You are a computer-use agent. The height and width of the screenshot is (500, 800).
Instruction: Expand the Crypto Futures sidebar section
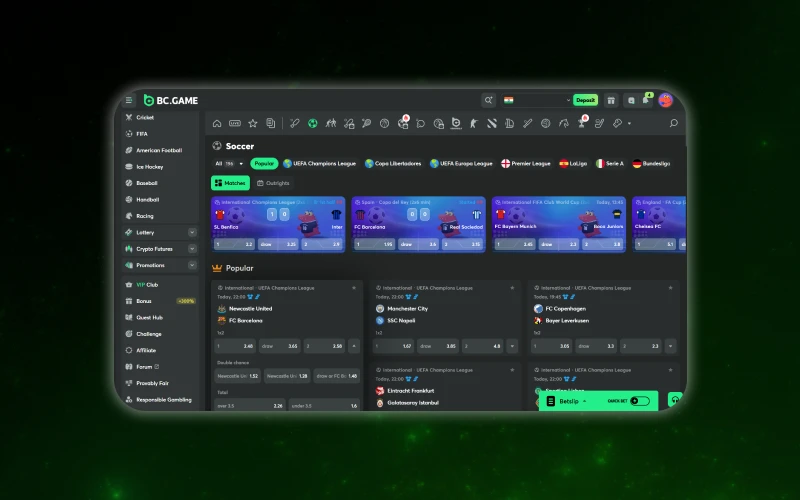[192, 248]
